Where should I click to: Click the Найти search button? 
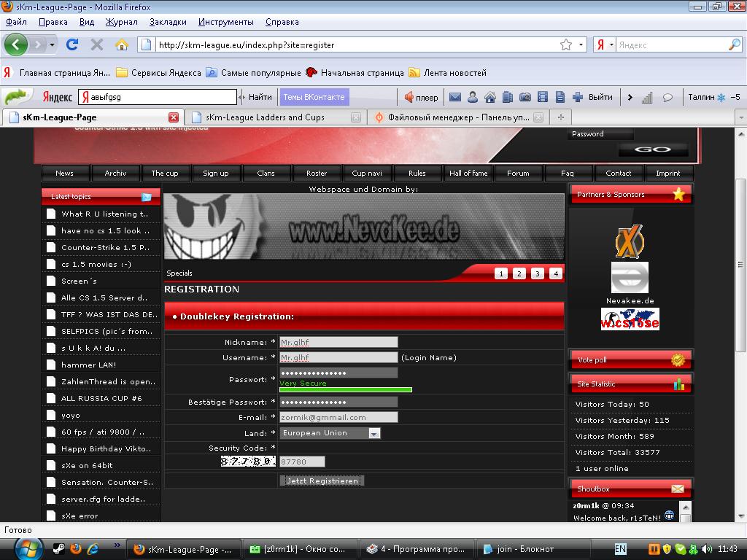(x=260, y=97)
